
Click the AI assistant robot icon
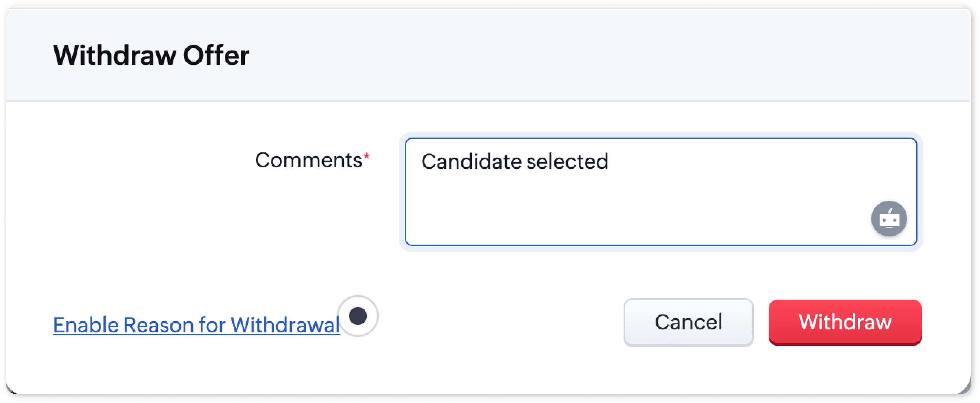(x=889, y=219)
